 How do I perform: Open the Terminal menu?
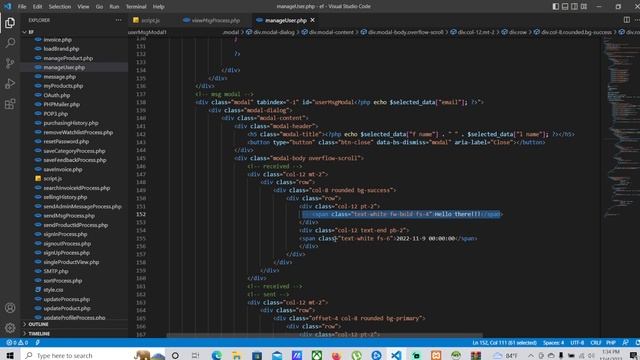pos(136,7)
